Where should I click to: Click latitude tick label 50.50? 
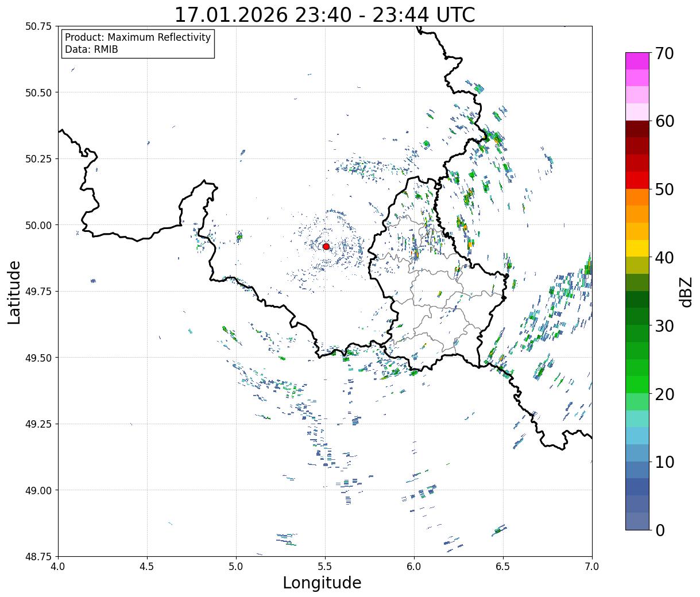[38, 92]
